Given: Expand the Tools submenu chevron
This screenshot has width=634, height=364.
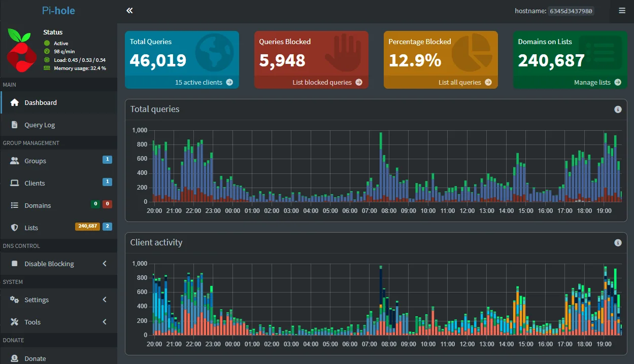Looking at the screenshot, I should pos(105,322).
